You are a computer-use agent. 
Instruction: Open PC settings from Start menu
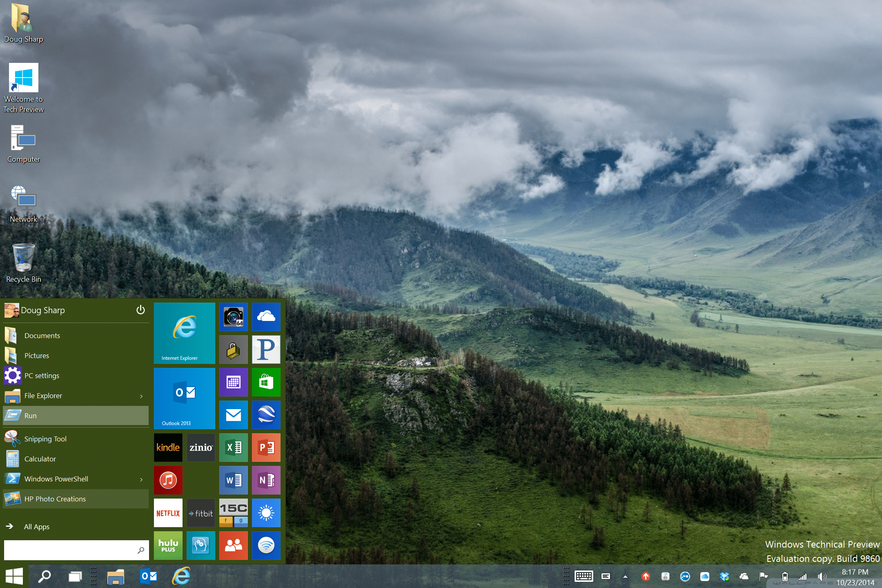pos(76,376)
